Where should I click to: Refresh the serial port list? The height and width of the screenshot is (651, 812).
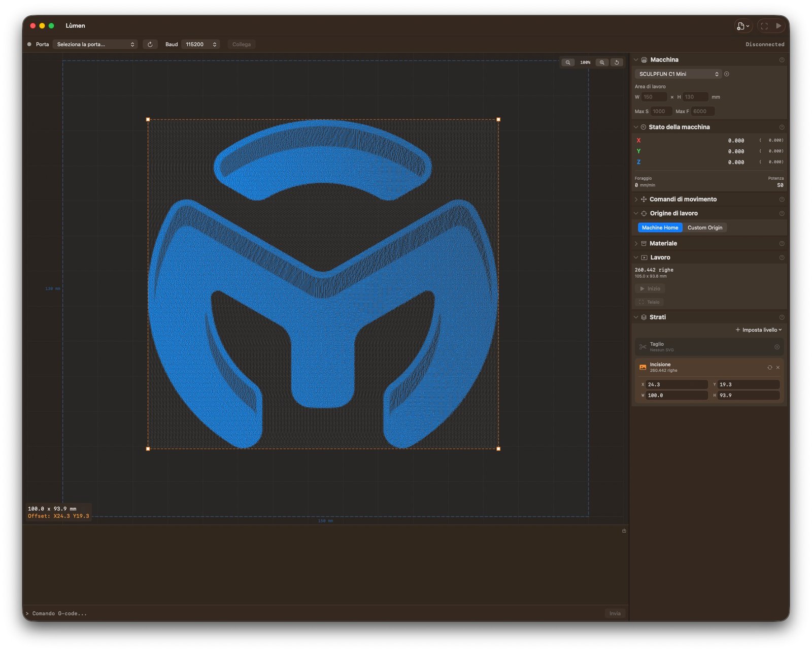(150, 45)
